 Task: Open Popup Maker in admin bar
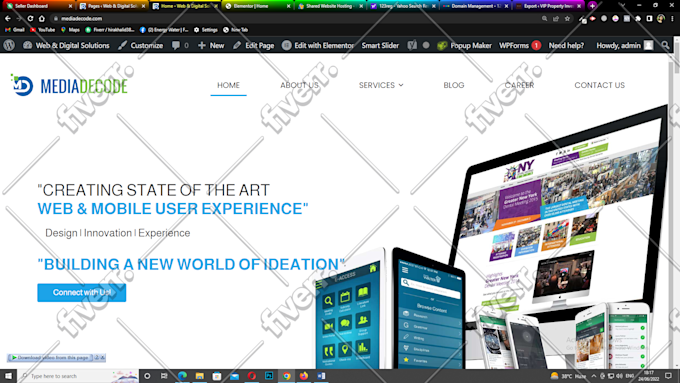[464, 45]
